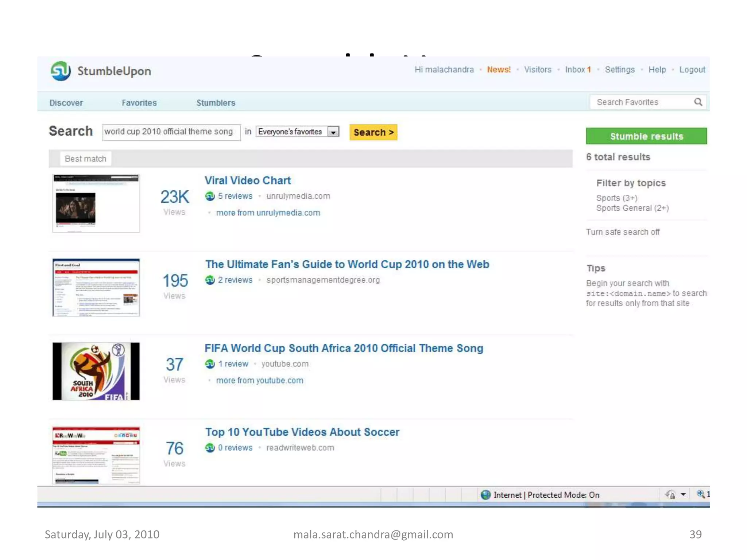Open Top 10 YouTube Videos About Soccer
Image resolution: width=747 pixels, height=560 pixels.
tap(302, 432)
